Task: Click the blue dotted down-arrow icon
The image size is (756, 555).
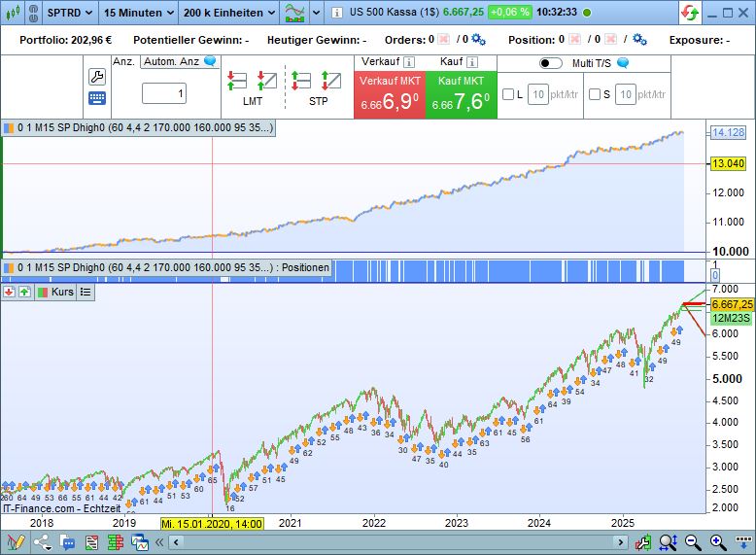Action: [743, 542]
